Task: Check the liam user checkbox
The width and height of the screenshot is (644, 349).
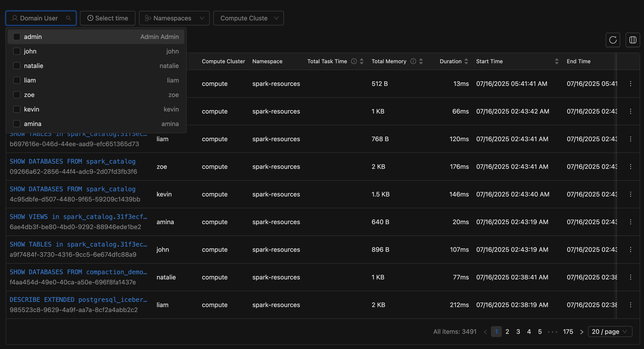Action: tap(17, 80)
